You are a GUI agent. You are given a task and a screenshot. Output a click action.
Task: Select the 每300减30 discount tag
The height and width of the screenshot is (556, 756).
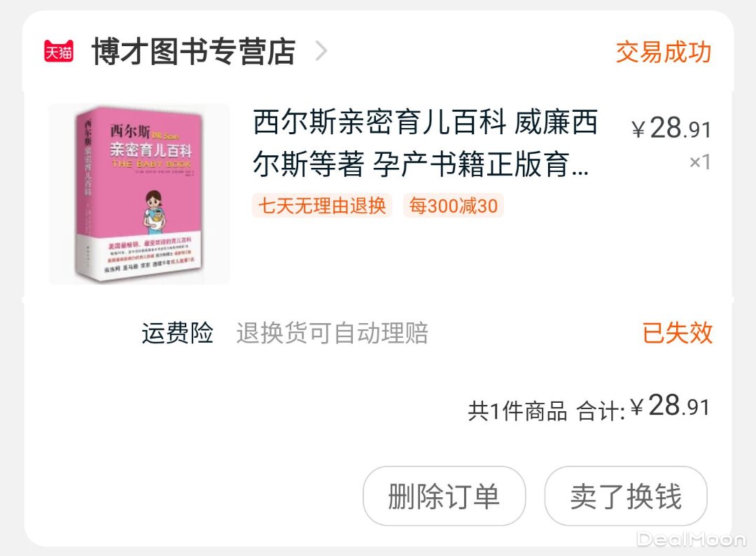tap(453, 206)
